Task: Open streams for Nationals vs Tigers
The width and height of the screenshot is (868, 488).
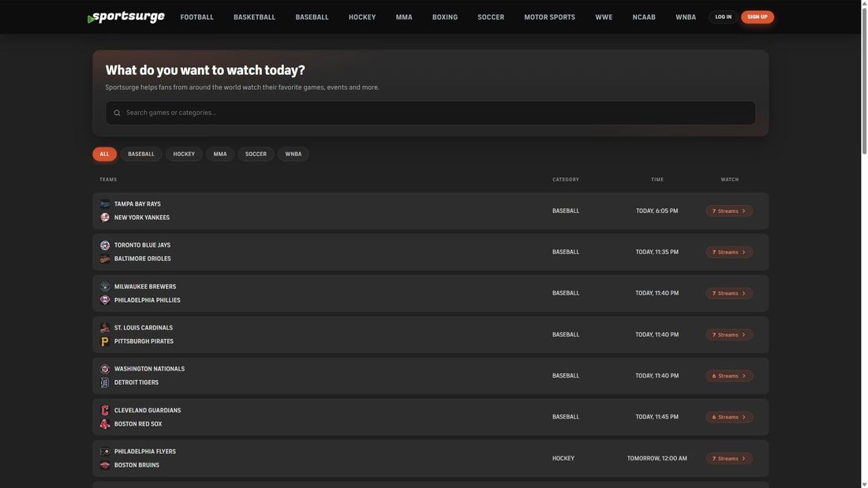Action: point(729,376)
